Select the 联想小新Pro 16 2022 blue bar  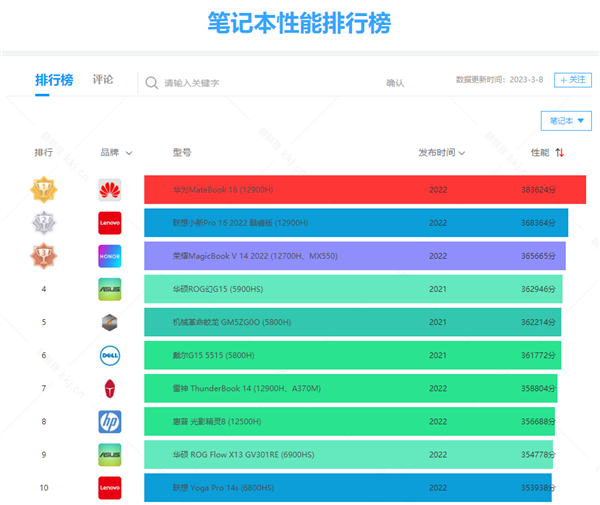pyautogui.click(x=356, y=223)
